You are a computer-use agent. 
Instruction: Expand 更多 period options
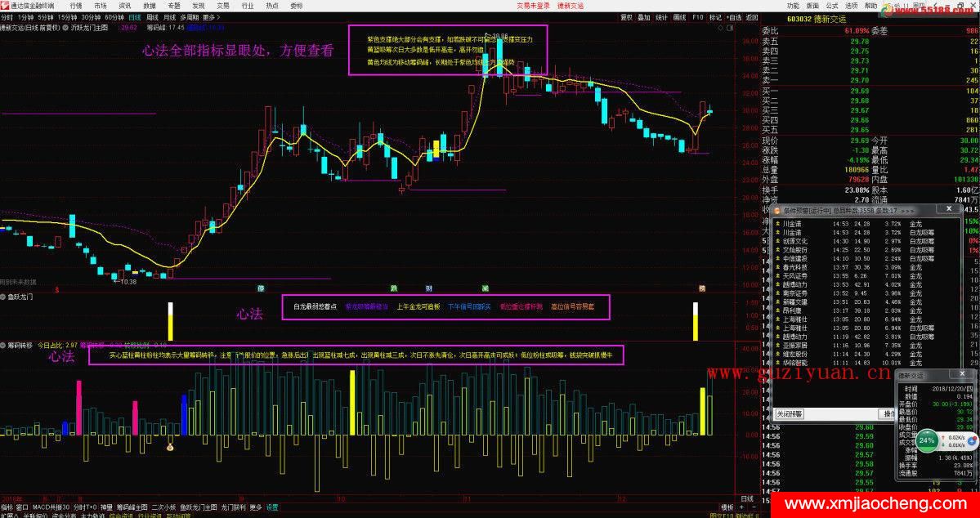coord(211,16)
